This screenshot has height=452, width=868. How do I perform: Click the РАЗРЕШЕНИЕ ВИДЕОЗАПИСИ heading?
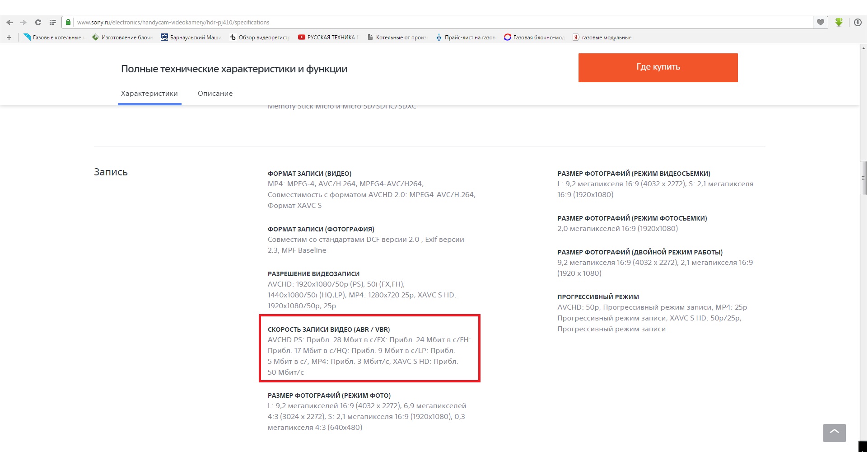tap(313, 274)
